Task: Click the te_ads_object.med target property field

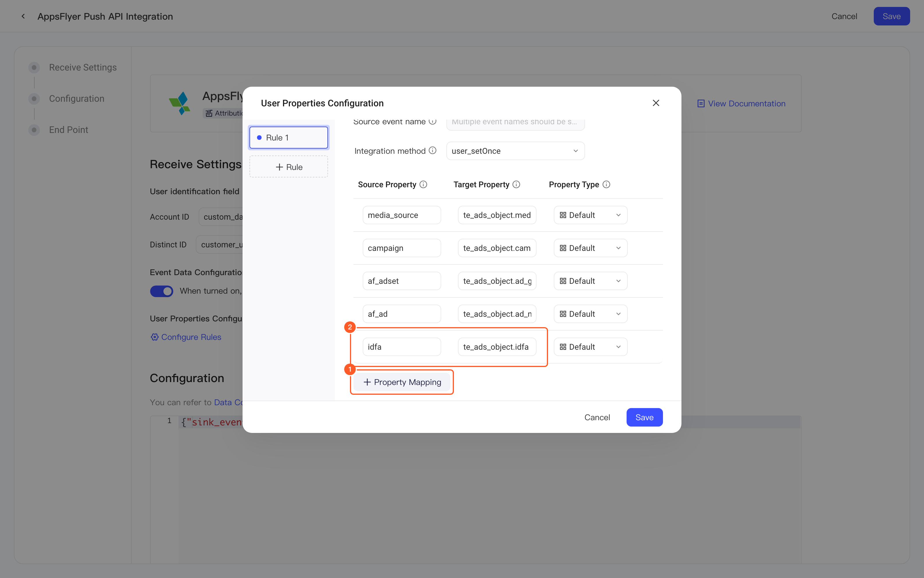Action: pyautogui.click(x=497, y=215)
